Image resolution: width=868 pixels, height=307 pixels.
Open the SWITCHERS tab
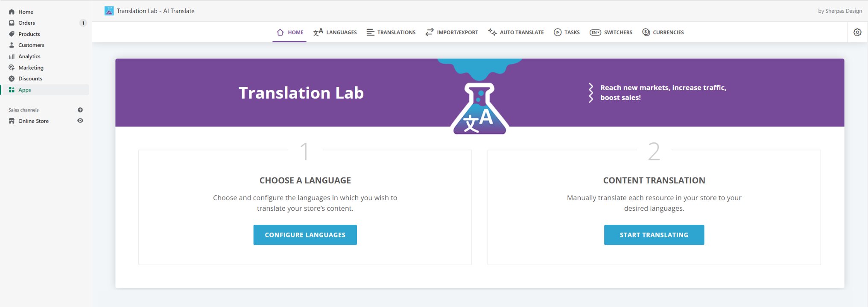(611, 32)
